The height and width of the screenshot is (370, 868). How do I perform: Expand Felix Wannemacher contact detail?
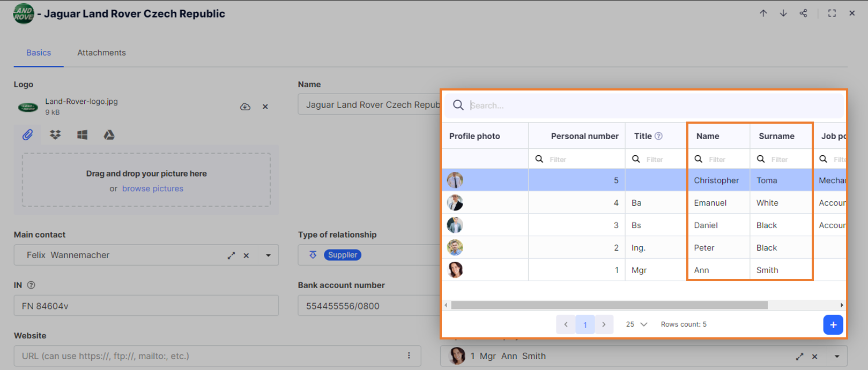231,255
